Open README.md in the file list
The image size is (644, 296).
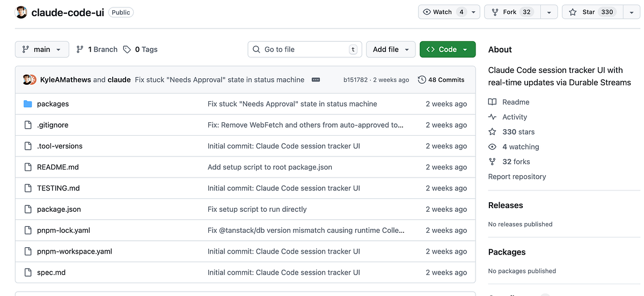coord(58,167)
